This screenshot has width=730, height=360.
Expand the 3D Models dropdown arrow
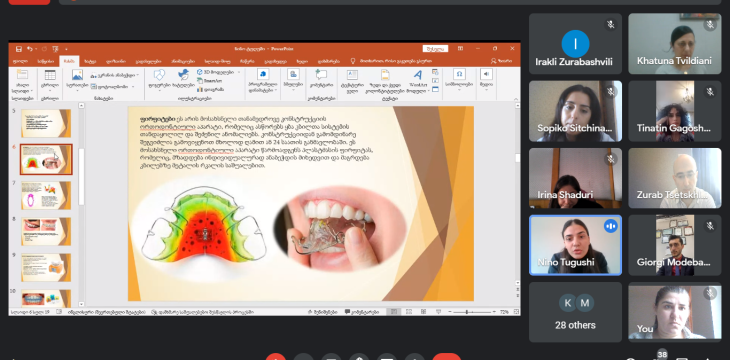(239, 72)
